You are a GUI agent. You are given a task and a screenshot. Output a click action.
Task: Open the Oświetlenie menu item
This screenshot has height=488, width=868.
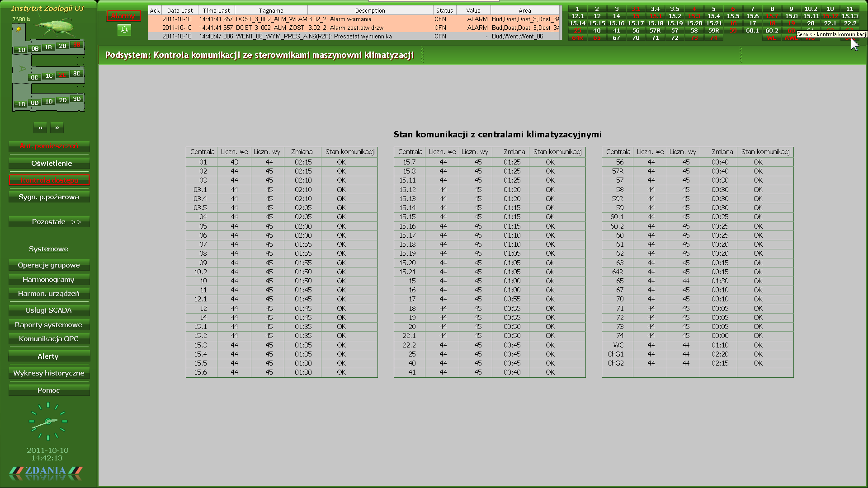(49, 164)
